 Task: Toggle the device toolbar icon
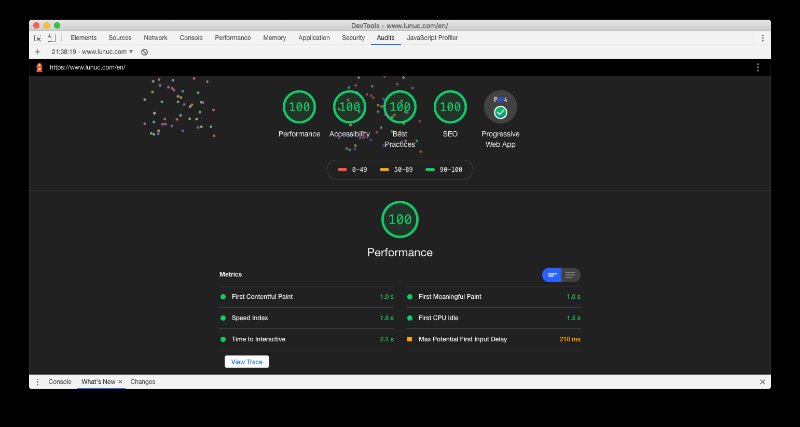(x=52, y=38)
